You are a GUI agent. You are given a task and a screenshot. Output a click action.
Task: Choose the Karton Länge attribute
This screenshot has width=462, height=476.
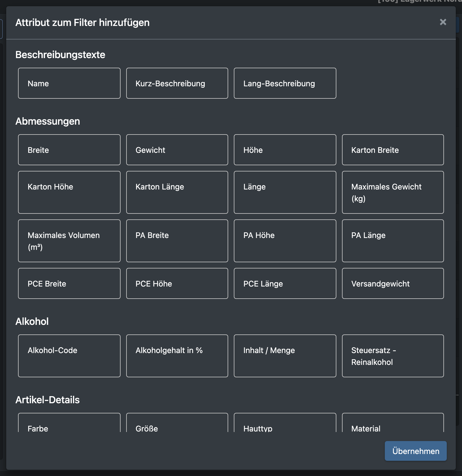pyautogui.click(x=177, y=192)
